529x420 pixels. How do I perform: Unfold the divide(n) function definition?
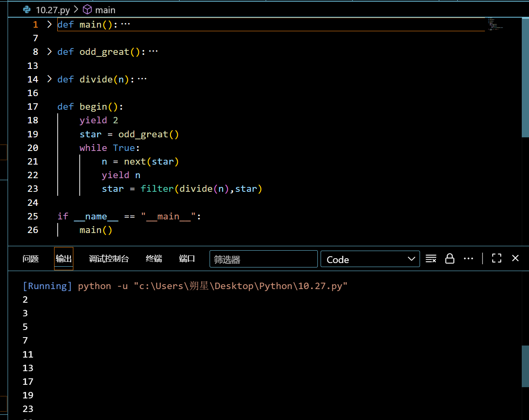click(49, 79)
